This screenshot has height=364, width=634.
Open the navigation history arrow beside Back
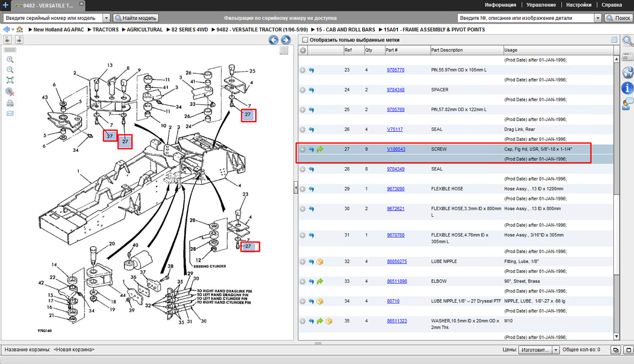(x=13, y=30)
